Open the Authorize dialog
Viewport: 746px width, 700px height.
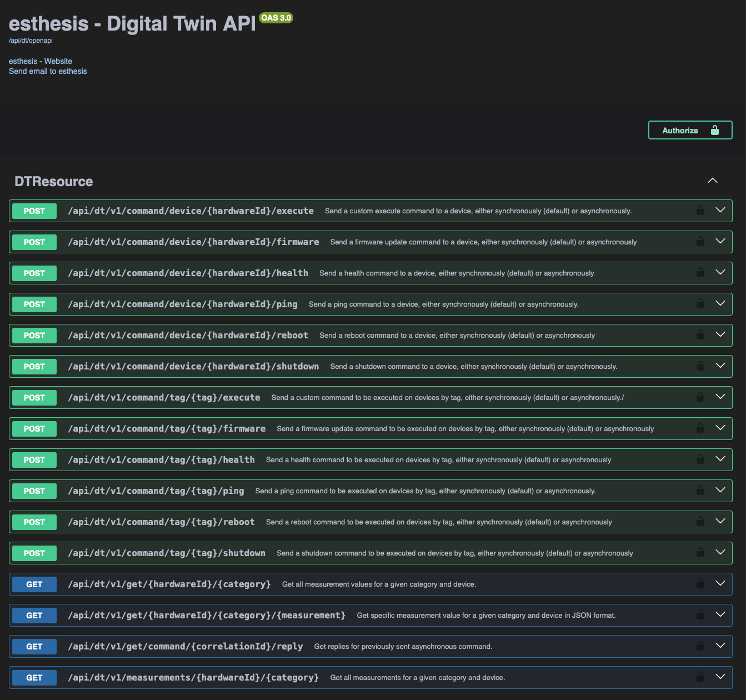point(690,131)
